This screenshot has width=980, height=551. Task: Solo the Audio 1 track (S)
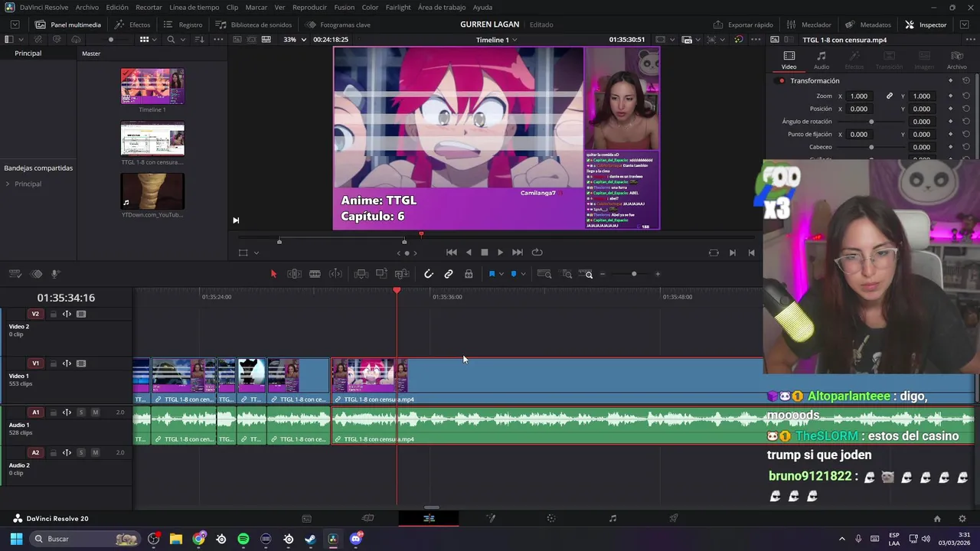(x=81, y=412)
